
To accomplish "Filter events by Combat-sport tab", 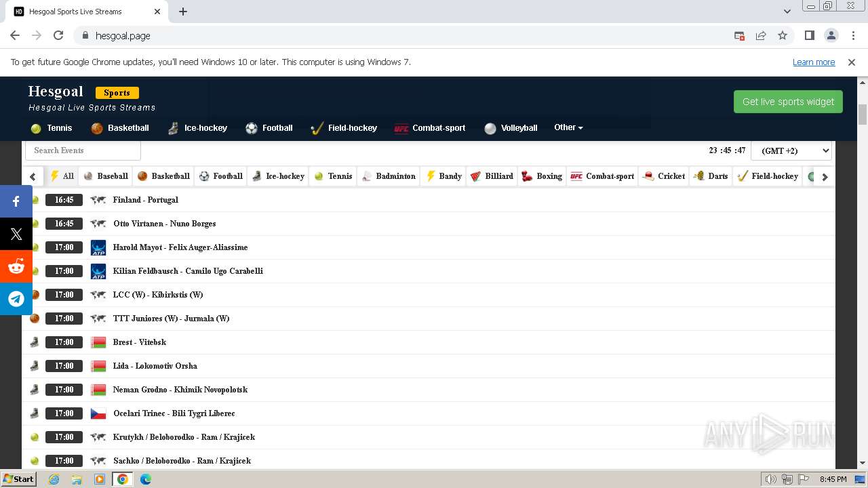I will click(x=602, y=176).
